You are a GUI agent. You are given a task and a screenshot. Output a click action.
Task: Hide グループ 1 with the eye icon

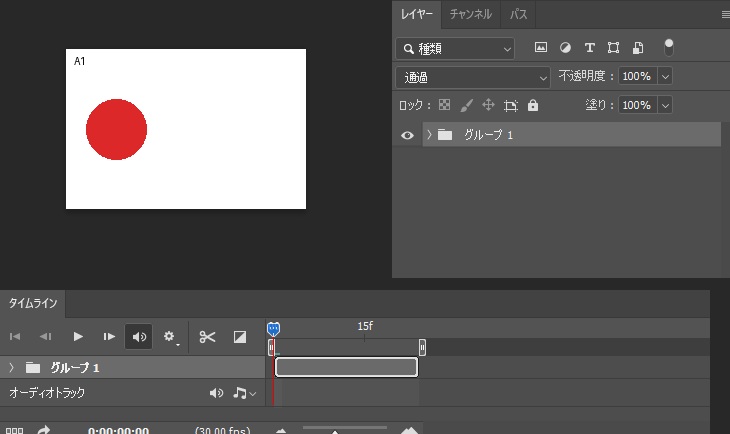click(407, 135)
